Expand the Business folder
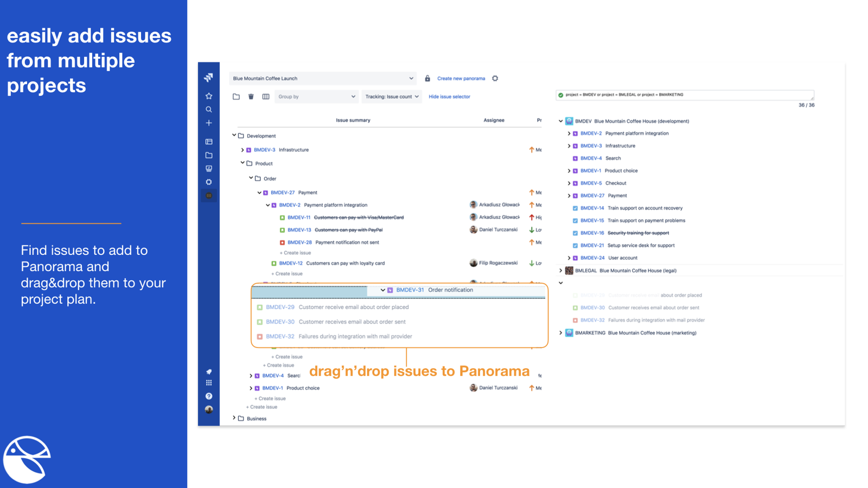Viewport: 868px width, 488px height. 234,418
